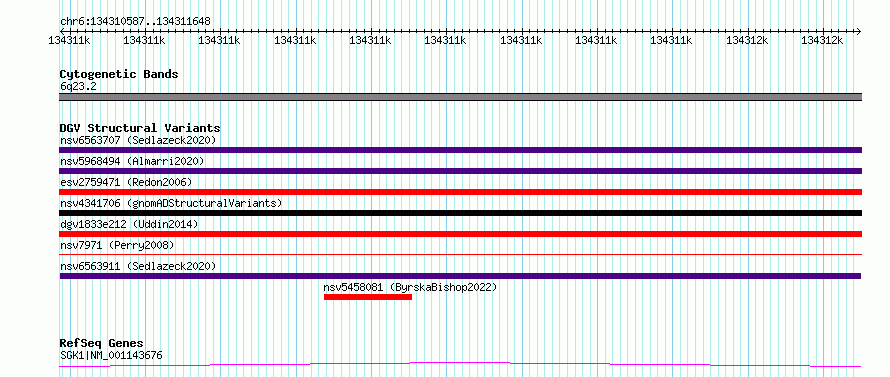Click the red bar under dgv1833e212
The image size is (890, 377).
460,234
